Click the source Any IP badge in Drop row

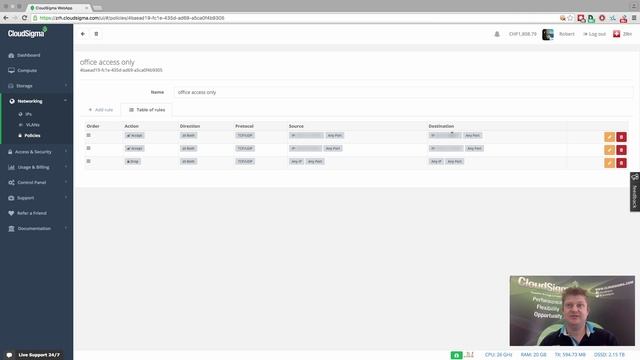tap(296, 162)
